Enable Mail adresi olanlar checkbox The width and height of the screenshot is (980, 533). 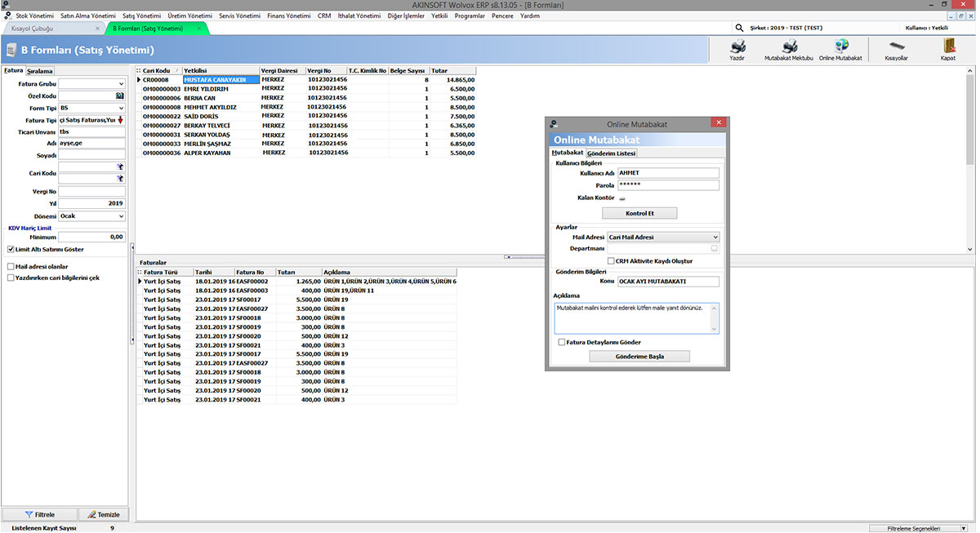(11, 266)
